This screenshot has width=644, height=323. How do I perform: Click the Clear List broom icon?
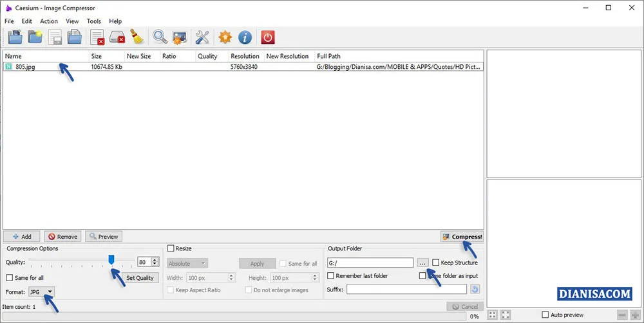click(137, 37)
